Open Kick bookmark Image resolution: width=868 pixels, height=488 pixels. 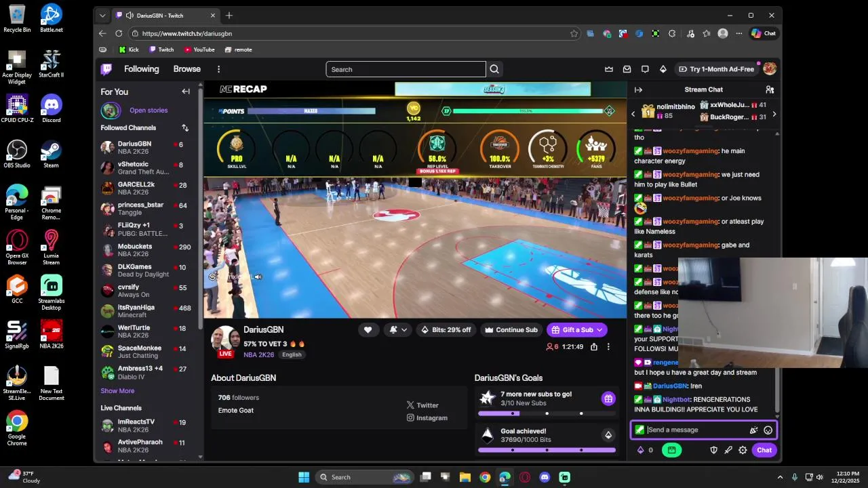click(129, 49)
